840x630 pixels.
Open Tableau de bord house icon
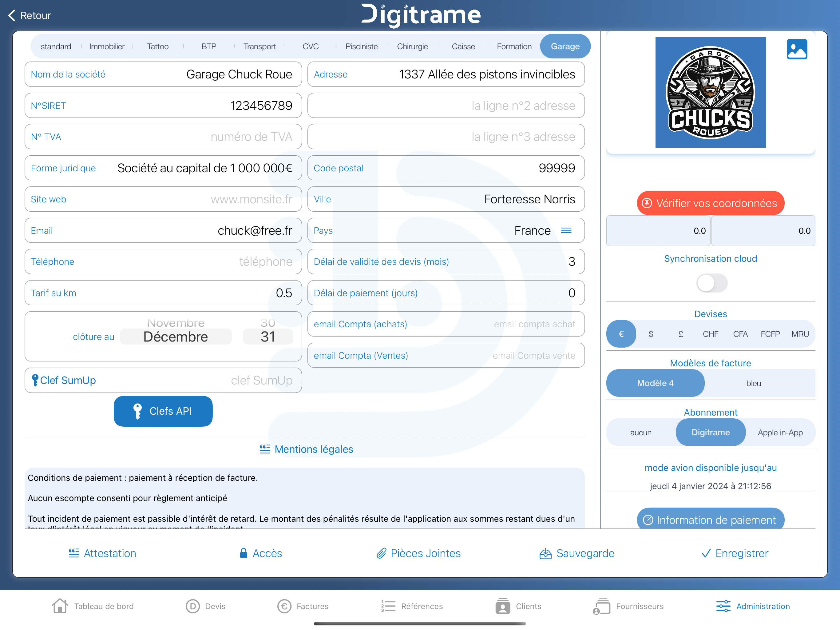coord(60,606)
